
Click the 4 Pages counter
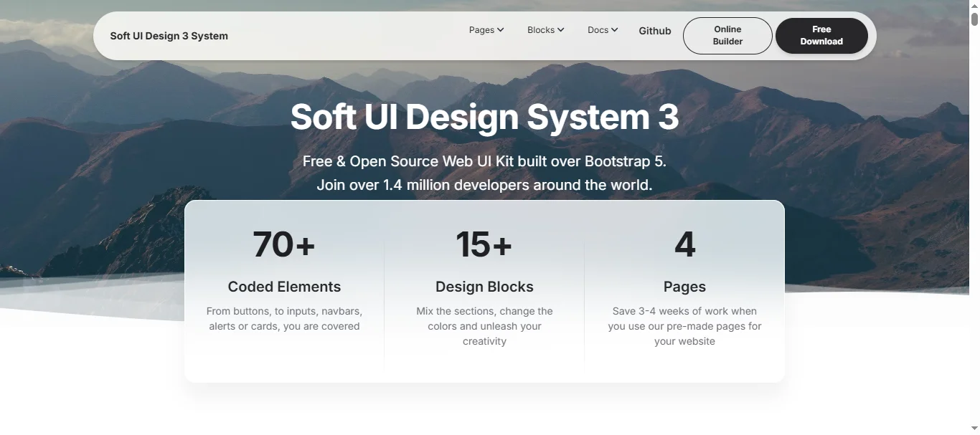[x=684, y=244]
